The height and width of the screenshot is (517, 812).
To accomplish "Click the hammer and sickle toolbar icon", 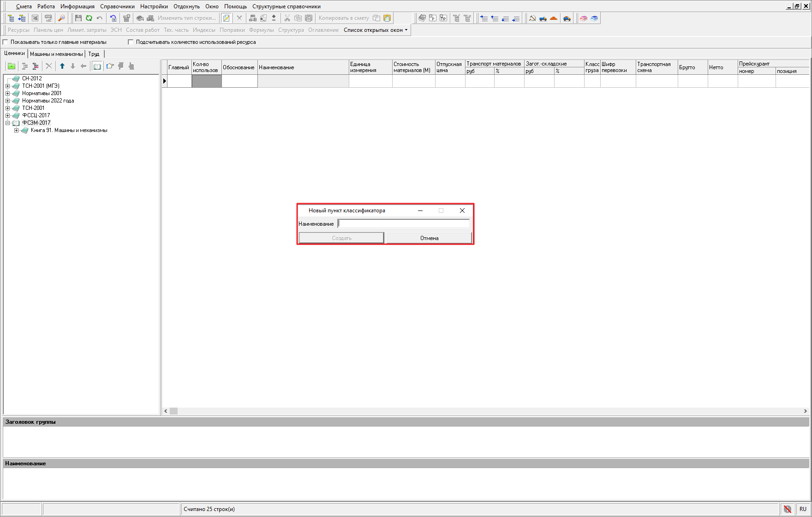I will pos(532,18).
